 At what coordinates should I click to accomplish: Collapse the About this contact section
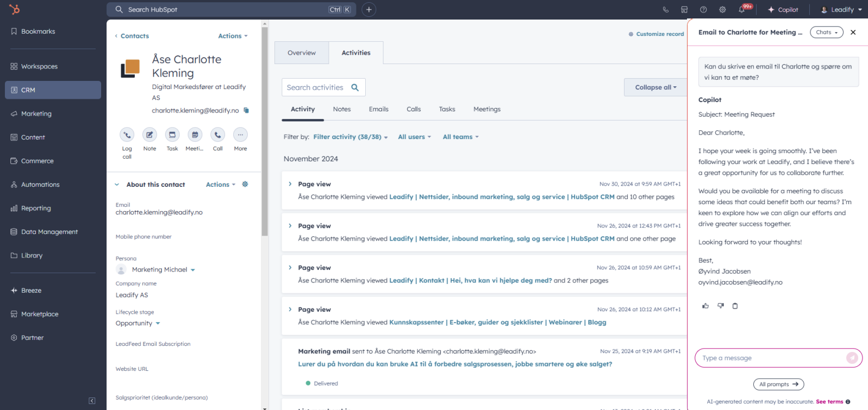tap(117, 185)
